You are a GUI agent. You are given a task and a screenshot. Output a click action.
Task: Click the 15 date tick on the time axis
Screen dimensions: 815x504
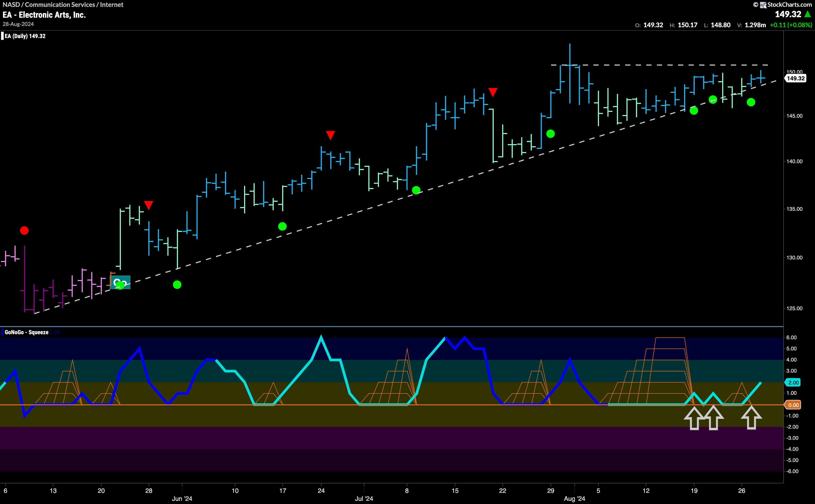coord(455,491)
